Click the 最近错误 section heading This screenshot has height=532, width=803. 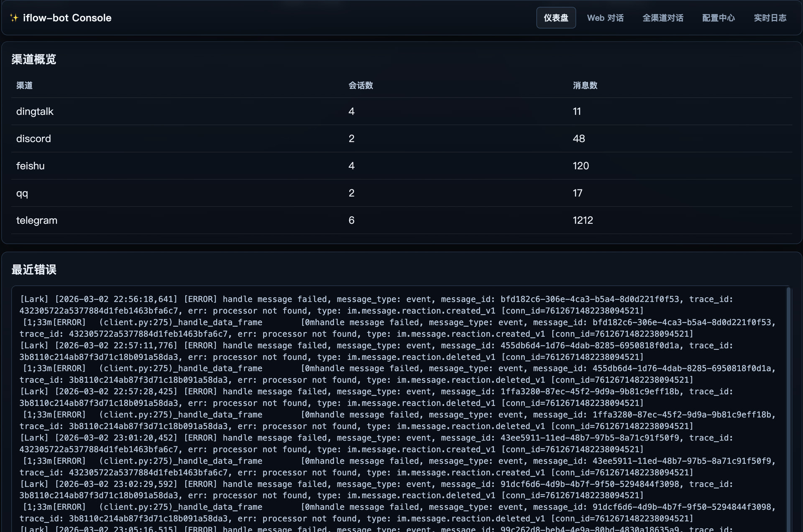click(x=34, y=269)
